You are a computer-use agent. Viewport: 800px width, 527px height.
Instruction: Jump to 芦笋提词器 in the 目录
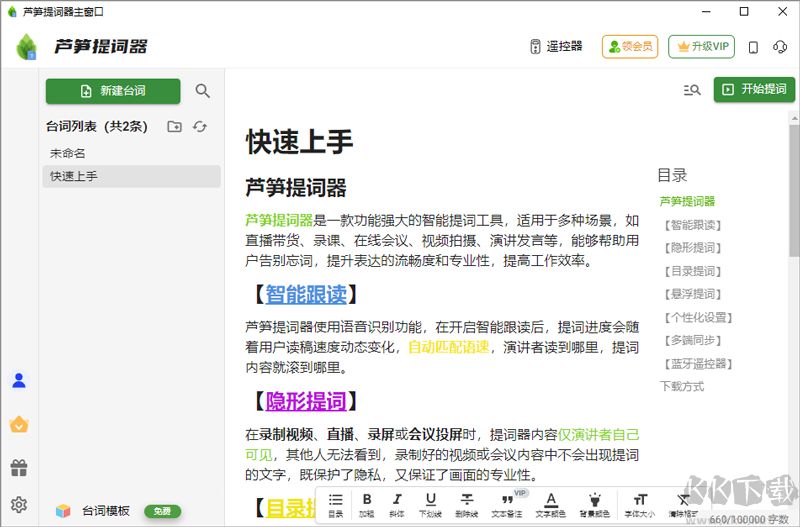coord(687,202)
